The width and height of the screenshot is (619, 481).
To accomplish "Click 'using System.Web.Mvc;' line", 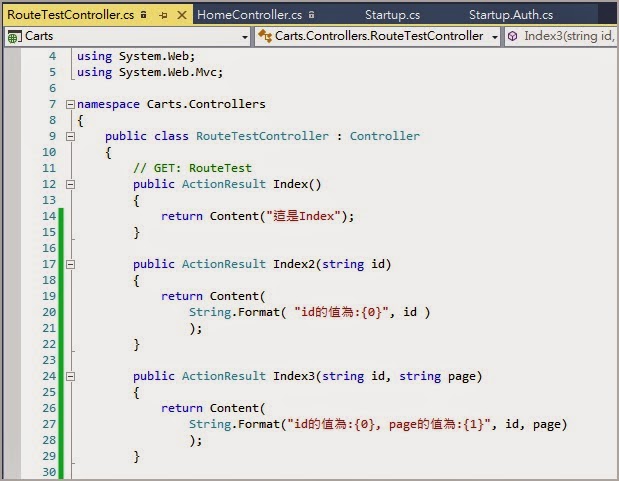I will coord(150,72).
